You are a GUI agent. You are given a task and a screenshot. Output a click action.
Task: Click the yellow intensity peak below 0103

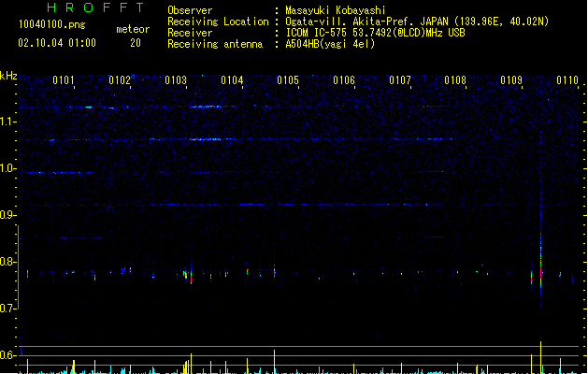click(x=191, y=363)
